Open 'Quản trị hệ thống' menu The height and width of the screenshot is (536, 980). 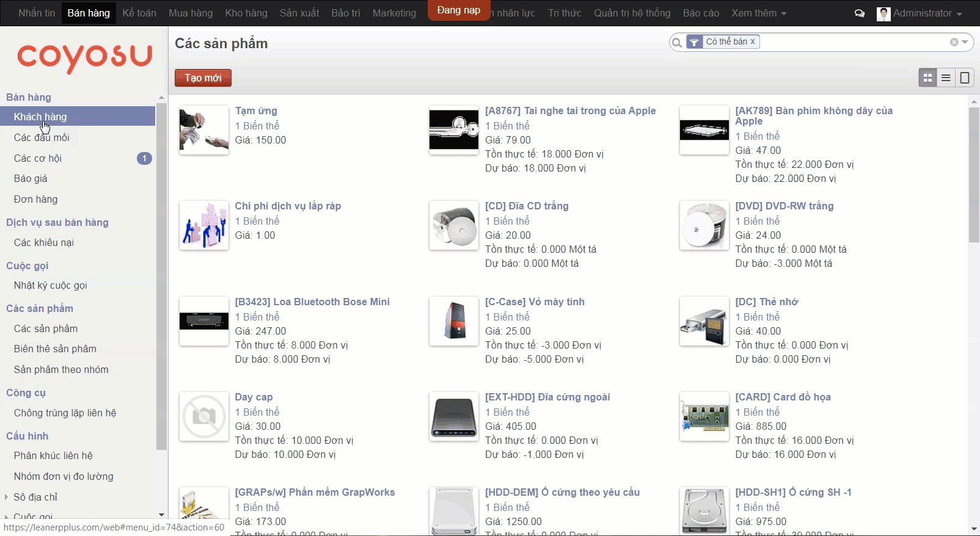tap(632, 13)
